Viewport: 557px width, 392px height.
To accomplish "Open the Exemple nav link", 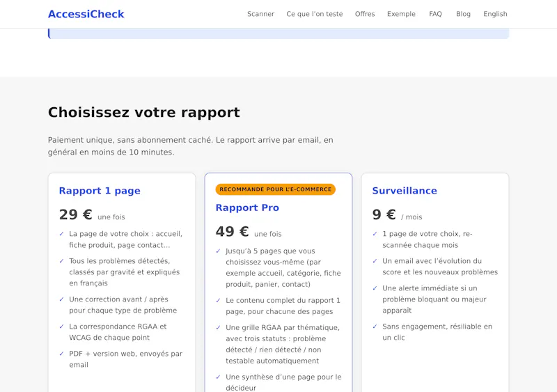I will (x=401, y=14).
